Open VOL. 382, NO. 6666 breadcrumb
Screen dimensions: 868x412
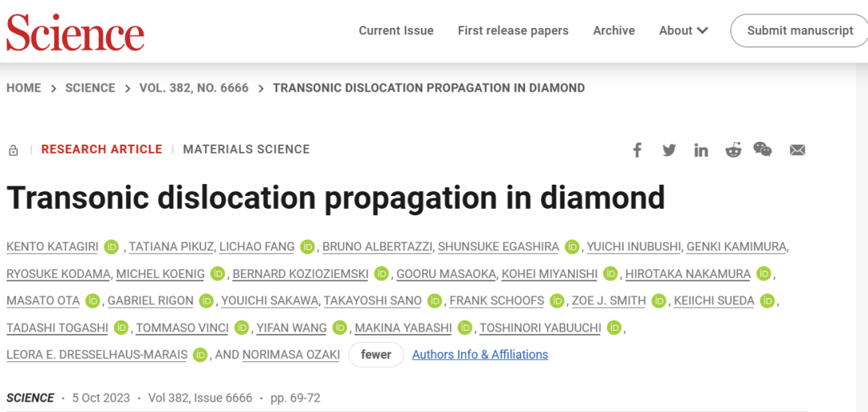[x=194, y=88]
